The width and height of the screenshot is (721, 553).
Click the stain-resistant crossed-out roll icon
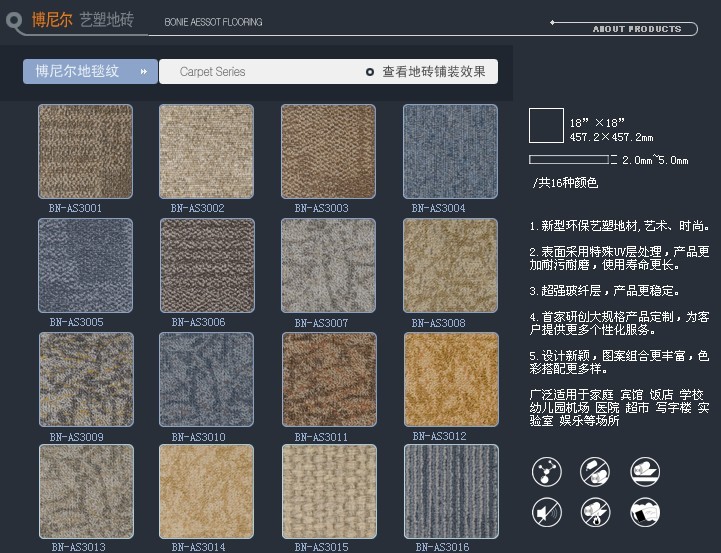595,471
